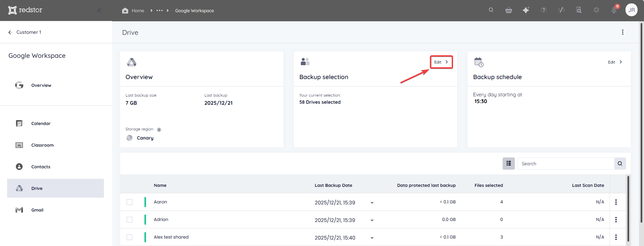Open the JR user avatar menu
This screenshot has width=644, height=246.
coord(632,10)
